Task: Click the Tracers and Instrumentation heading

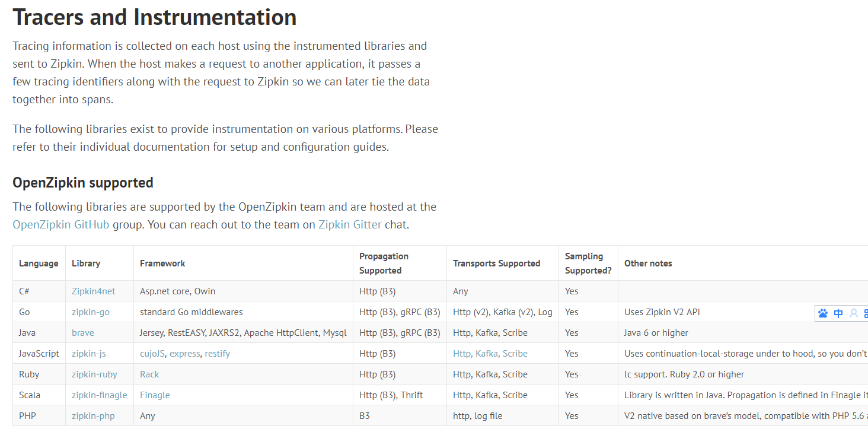Action: point(155,18)
